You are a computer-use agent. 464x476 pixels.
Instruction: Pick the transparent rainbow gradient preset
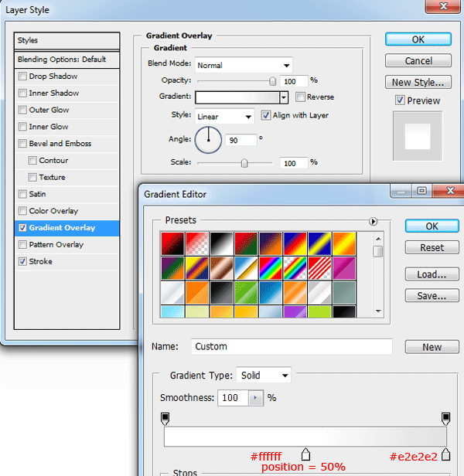coord(295,268)
